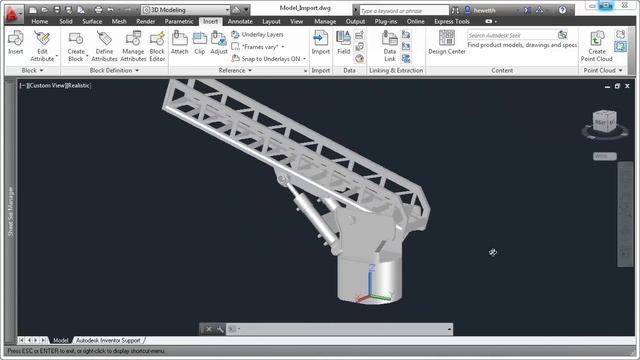Select the Model layout tab
This screenshot has width=640, height=360.
pos(61,340)
